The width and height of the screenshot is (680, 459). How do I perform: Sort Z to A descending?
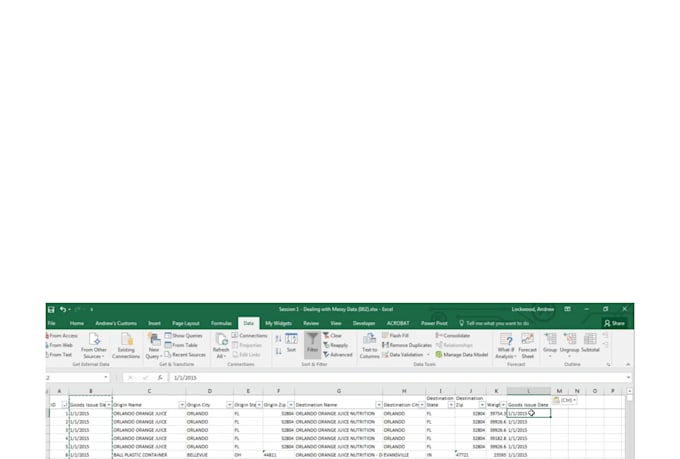point(278,351)
